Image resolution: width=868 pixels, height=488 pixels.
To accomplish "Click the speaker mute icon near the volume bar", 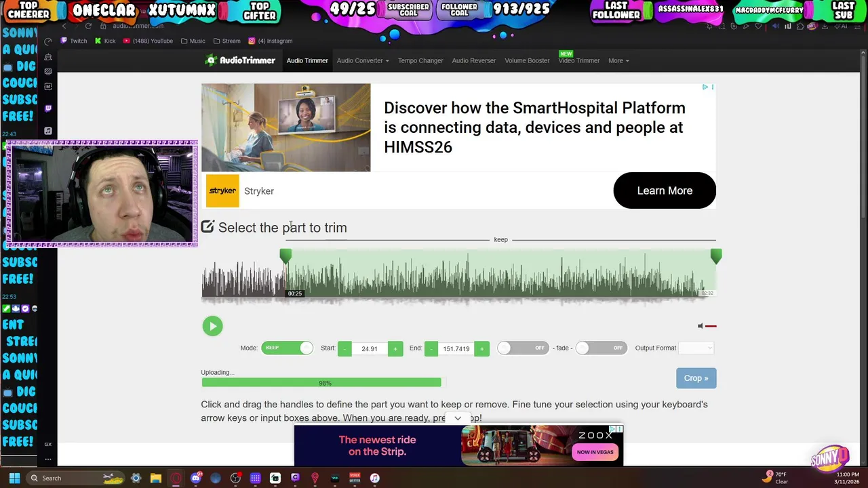I will [701, 326].
